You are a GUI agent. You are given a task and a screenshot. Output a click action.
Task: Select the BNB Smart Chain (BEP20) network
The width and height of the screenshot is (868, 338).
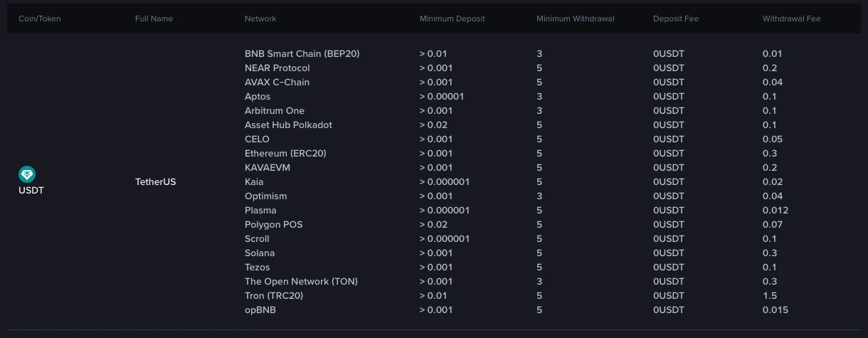tap(302, 54)
